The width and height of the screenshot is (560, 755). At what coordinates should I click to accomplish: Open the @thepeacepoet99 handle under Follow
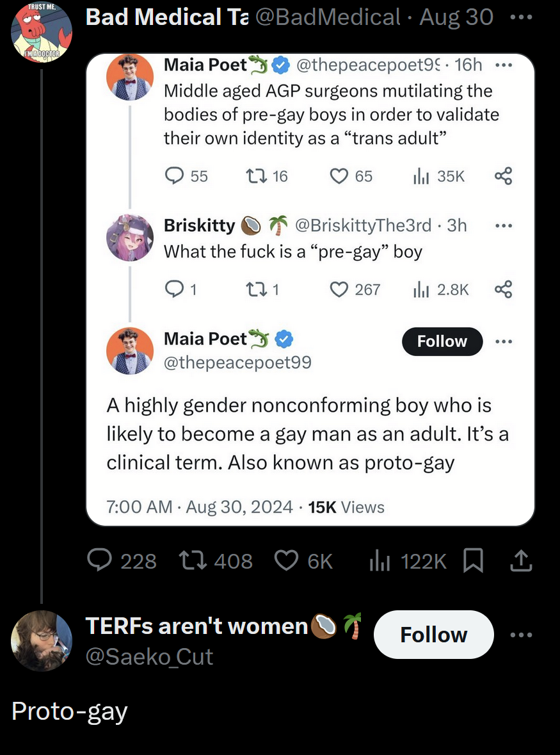tap(237, 362)
